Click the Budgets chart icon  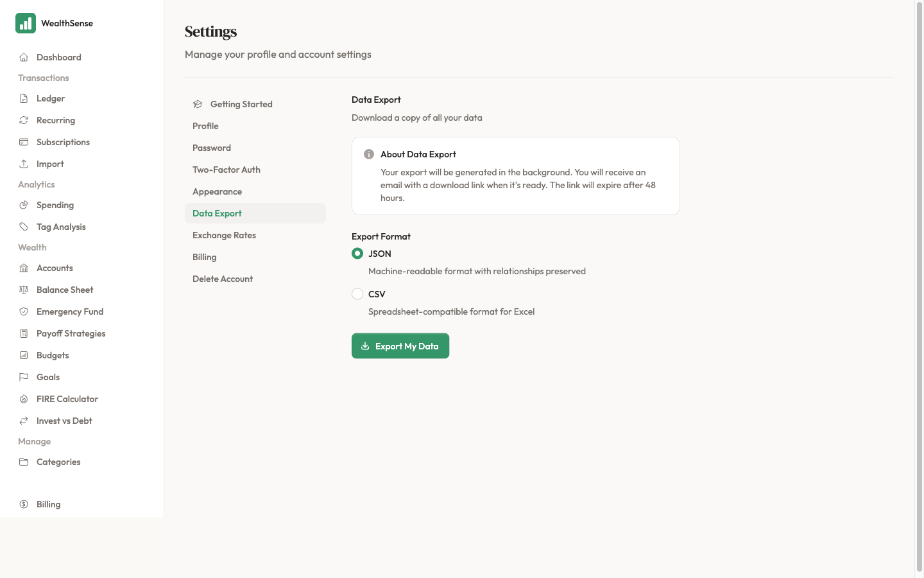coord(24,355)
